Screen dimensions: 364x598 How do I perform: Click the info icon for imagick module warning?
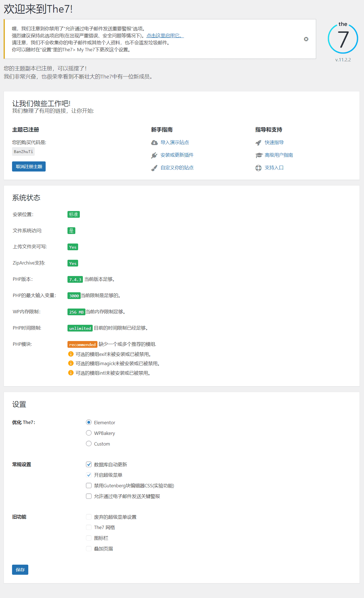(x=71, y=363)
